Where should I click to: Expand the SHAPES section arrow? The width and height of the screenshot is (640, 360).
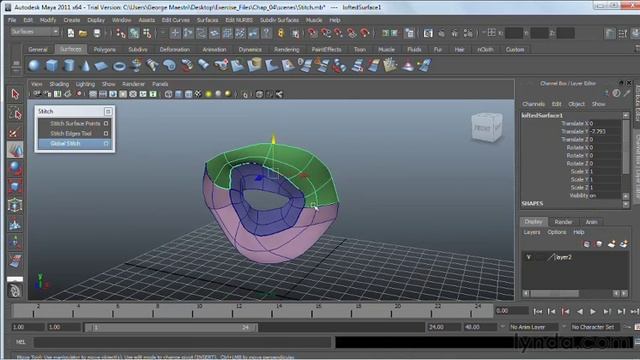[626, 204]
